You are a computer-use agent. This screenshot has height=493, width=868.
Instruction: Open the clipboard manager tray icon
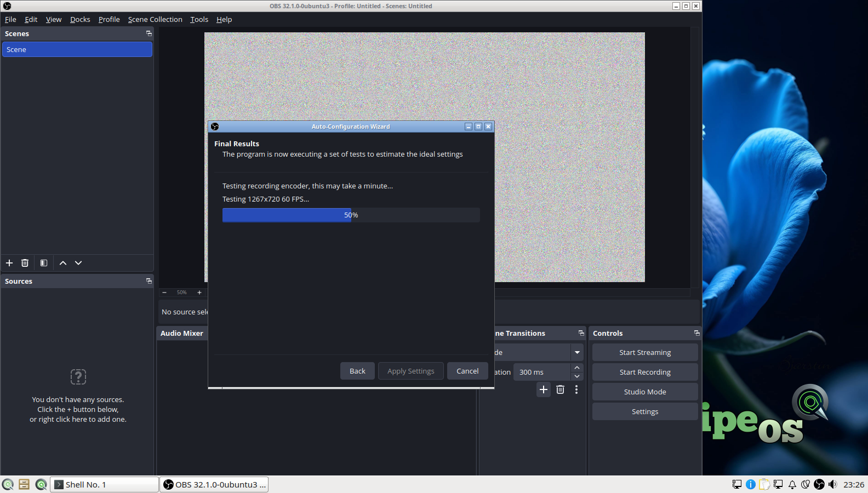coord(764,484)
